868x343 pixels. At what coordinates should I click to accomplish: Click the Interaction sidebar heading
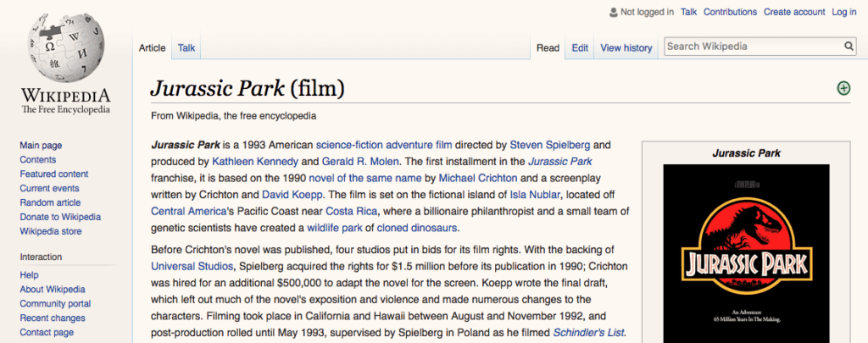pyautogui.click(x=41, y=257)
